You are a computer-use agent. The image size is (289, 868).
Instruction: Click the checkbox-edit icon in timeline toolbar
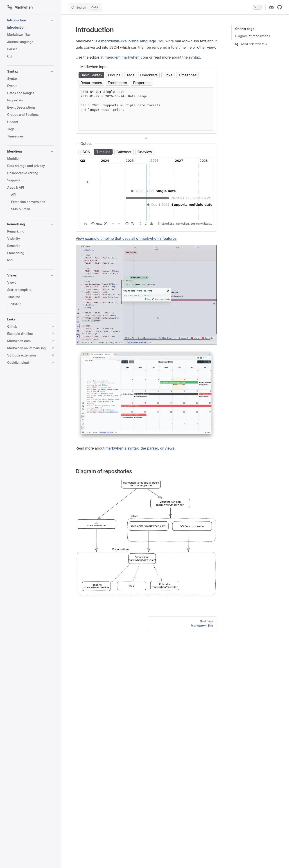tap(133, 224)
